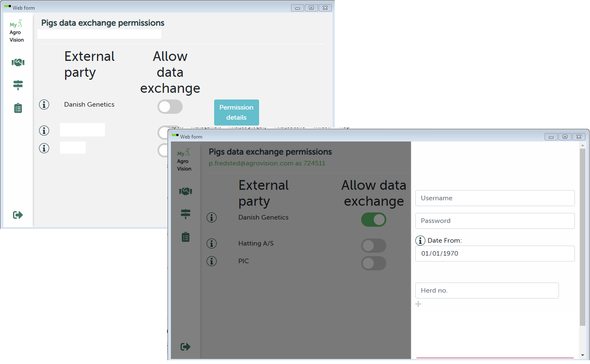Open handshake icon in back window sidebar
The image size is (590, 364).
pos(18,63)
